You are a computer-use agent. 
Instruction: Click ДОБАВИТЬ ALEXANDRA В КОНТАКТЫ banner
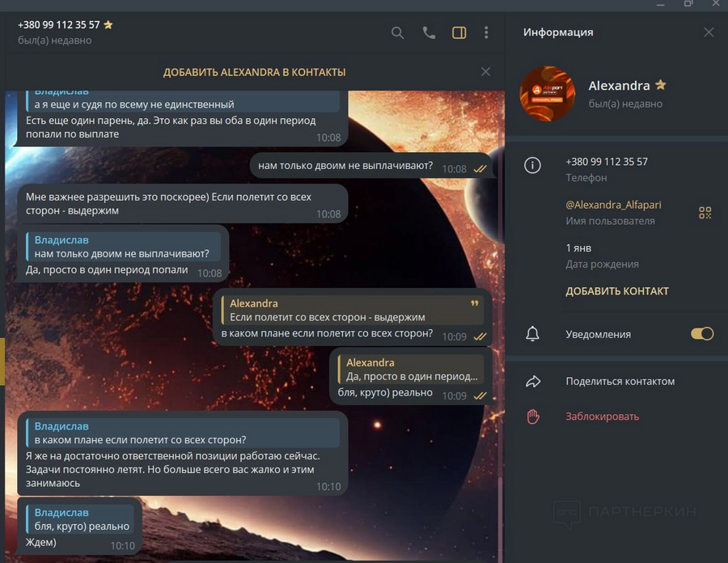coord(254,73)
